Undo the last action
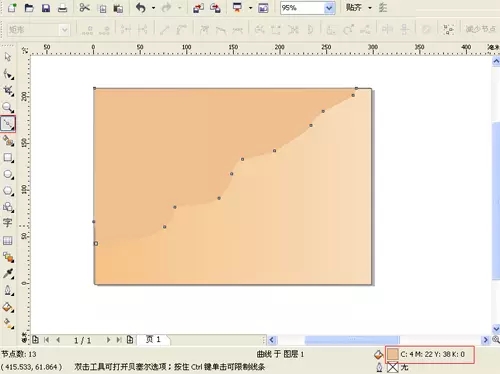Viewport: 500px width, 374px height. click(141, 8)
